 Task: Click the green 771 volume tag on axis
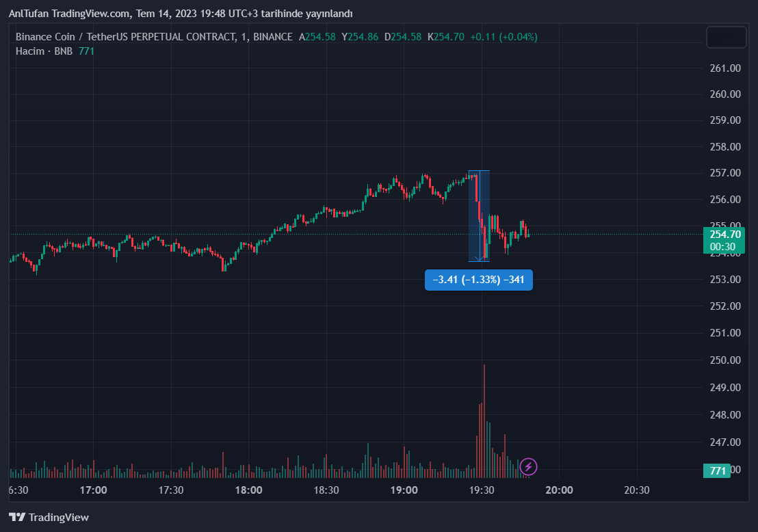tap(718, 470)
